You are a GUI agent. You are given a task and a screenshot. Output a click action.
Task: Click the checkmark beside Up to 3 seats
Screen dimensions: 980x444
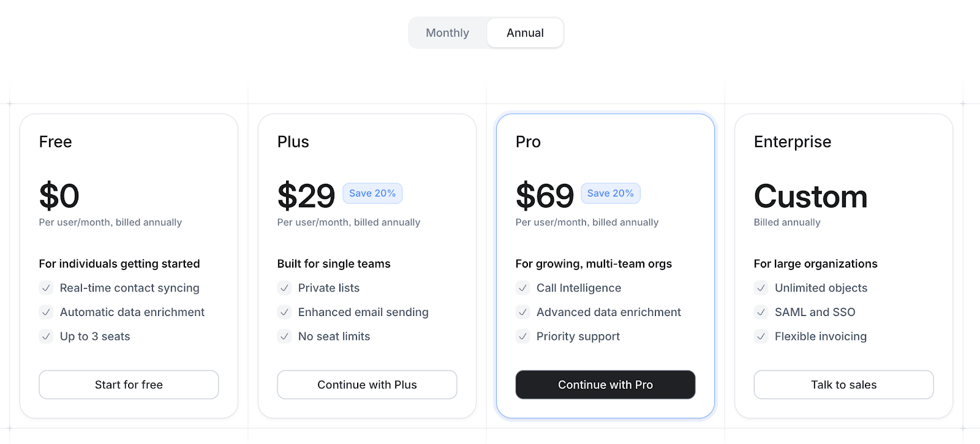[46, 336]
